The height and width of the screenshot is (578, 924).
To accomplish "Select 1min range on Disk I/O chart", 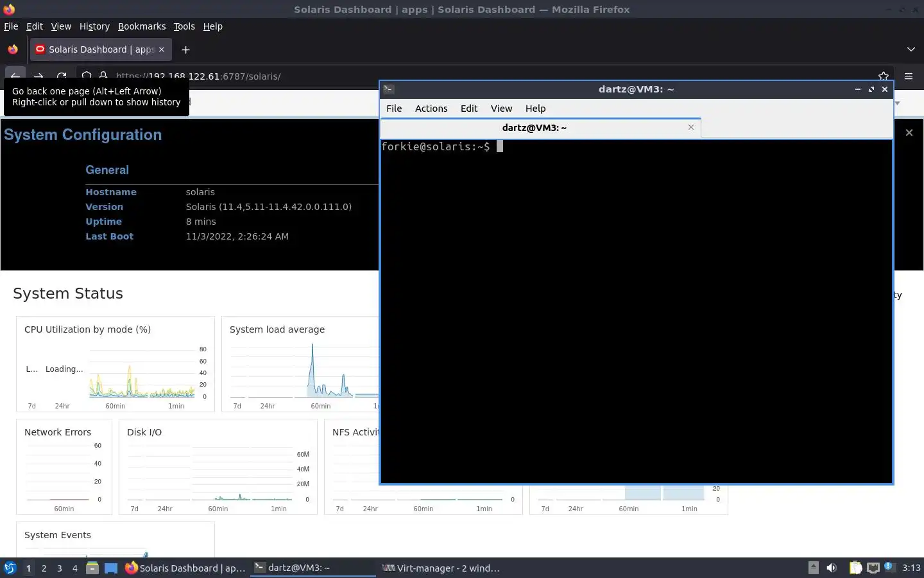I will point(278,509).
